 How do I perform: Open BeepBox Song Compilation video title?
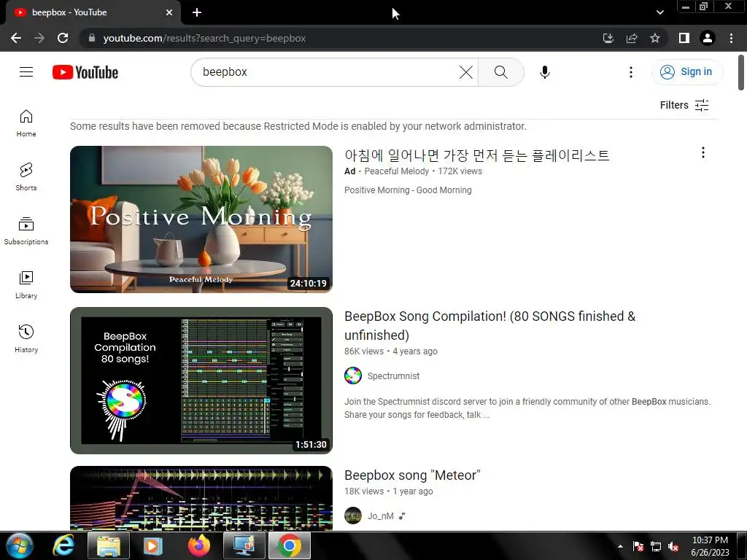[x=489, y=326]
